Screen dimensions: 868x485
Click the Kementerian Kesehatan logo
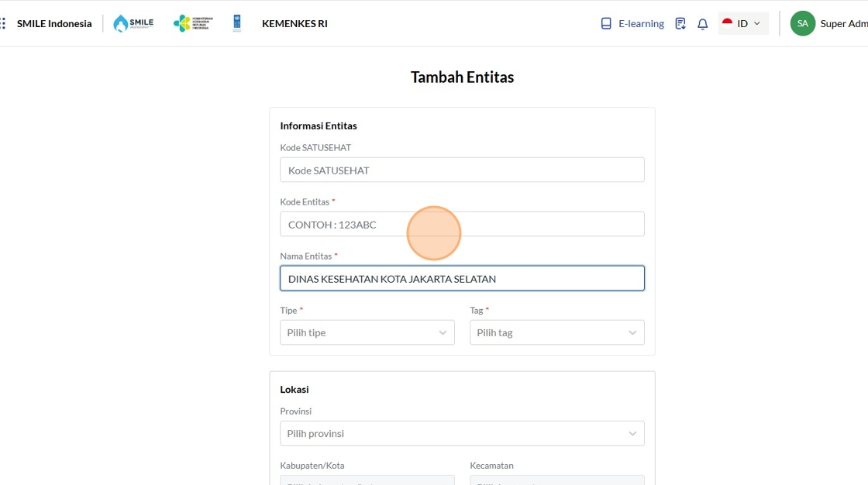tap(192, 23)
